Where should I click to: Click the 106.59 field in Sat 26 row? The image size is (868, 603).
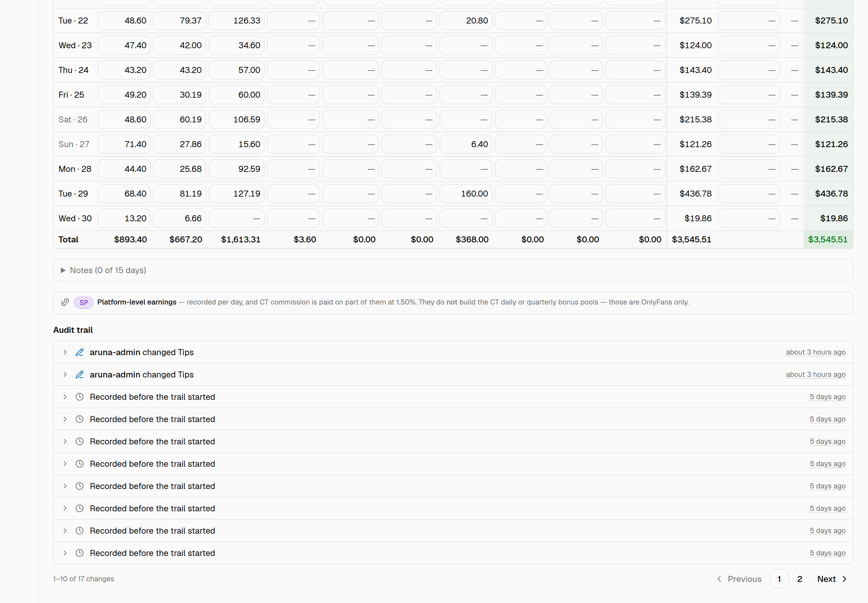click(x=237, y=119)
